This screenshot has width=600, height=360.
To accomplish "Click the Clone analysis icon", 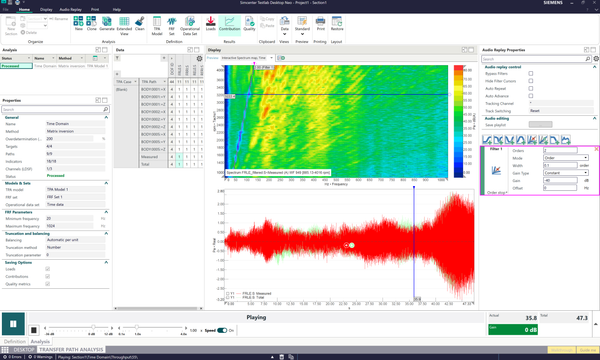I will 91,24.
